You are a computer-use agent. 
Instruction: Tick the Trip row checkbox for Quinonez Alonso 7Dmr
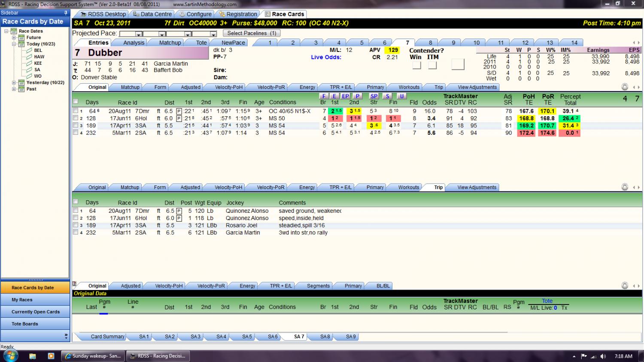(76, 211)
